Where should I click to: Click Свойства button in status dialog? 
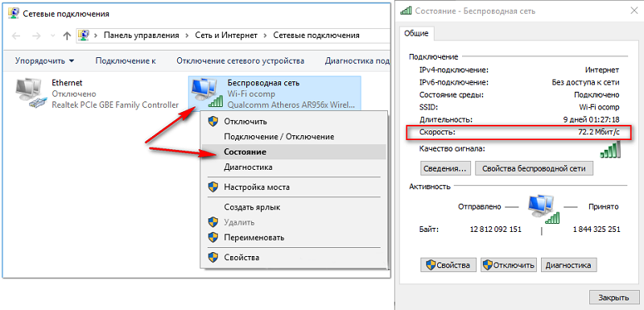(448, 265)
